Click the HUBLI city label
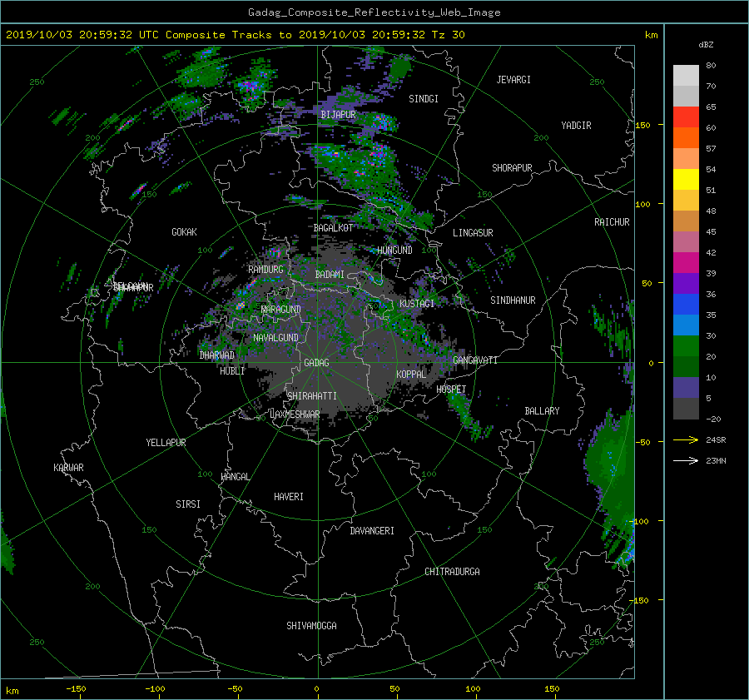The height and width of the screenshot is (700, 749). click(x=232, y=371)
